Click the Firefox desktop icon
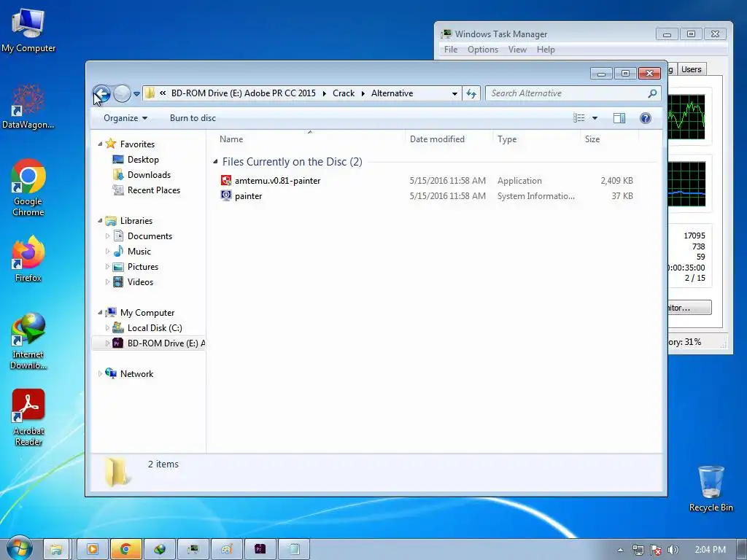747x560 pixels. point(28,259)
